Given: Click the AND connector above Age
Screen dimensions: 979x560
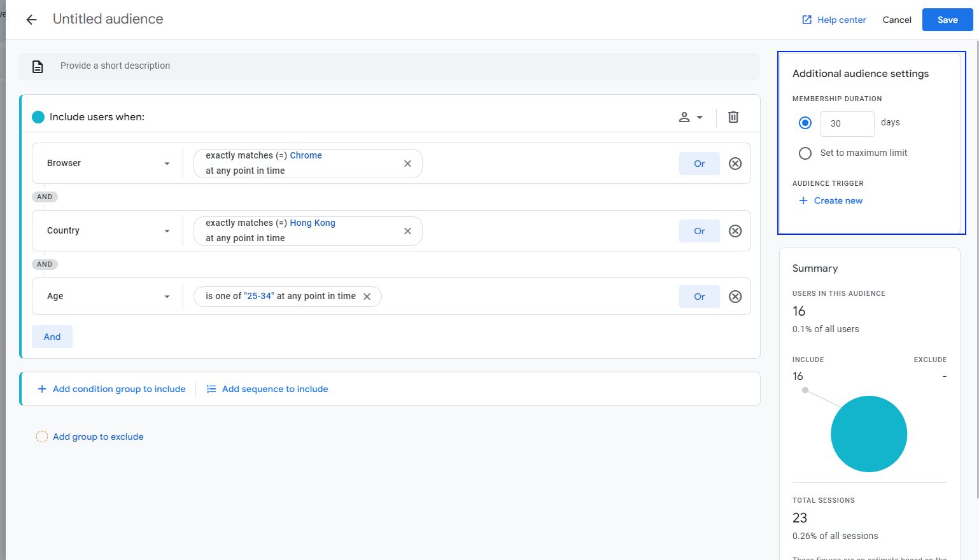Looking at the screenshot, I should 45,265.
